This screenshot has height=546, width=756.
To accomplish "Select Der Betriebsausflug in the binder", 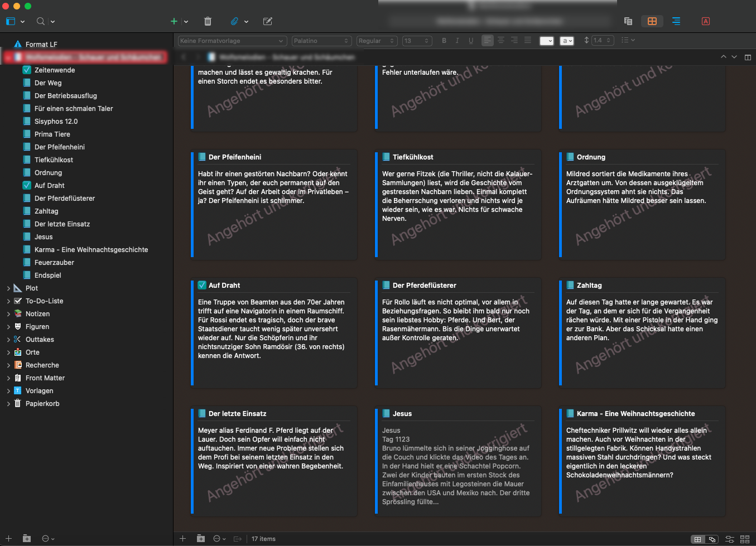I will pyautogui.click(x=65, y=96).
